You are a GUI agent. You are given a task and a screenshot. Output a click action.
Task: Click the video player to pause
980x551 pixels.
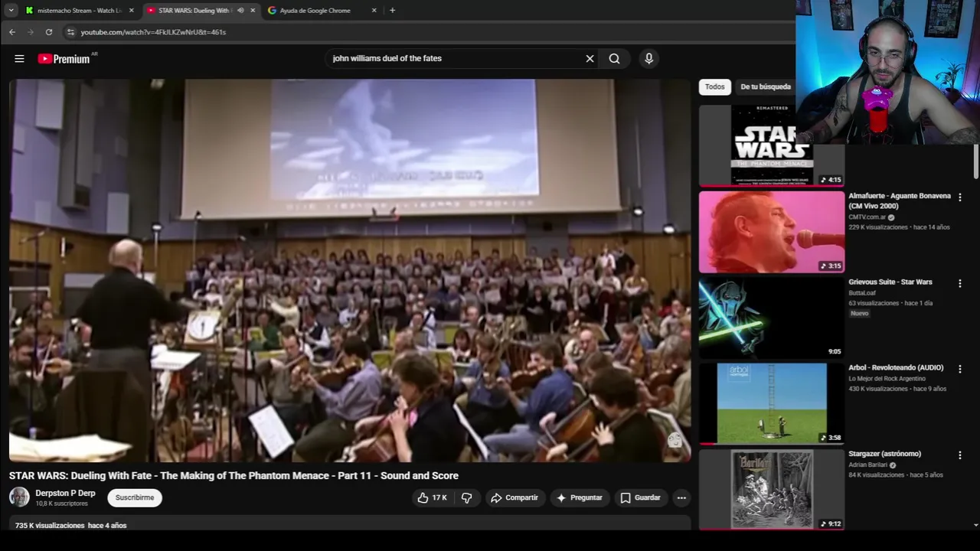pos(350,270)
